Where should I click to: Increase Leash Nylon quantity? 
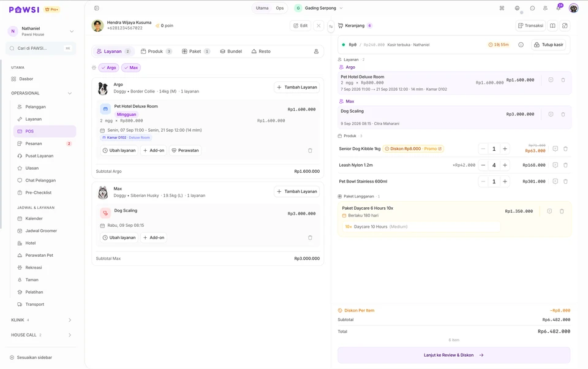[505, 165]
